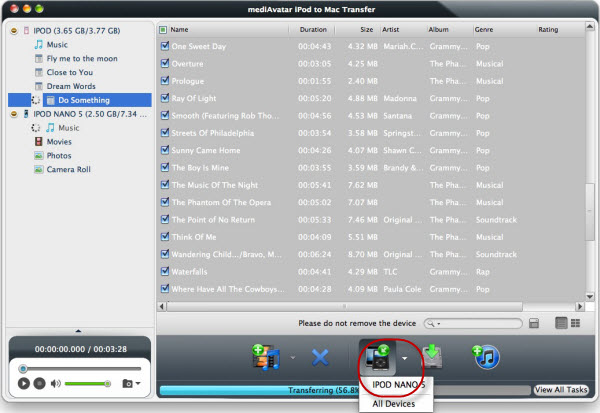The width and height of the screenshot is (600, 413).
Task: Switch to thumbnail grid view icon
Action: coord(576,323)
